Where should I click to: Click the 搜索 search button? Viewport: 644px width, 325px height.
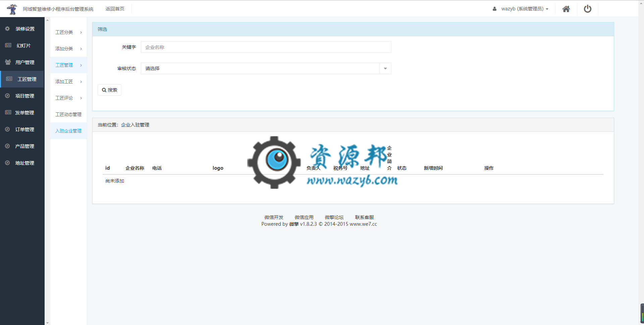[x=109, y=90]
